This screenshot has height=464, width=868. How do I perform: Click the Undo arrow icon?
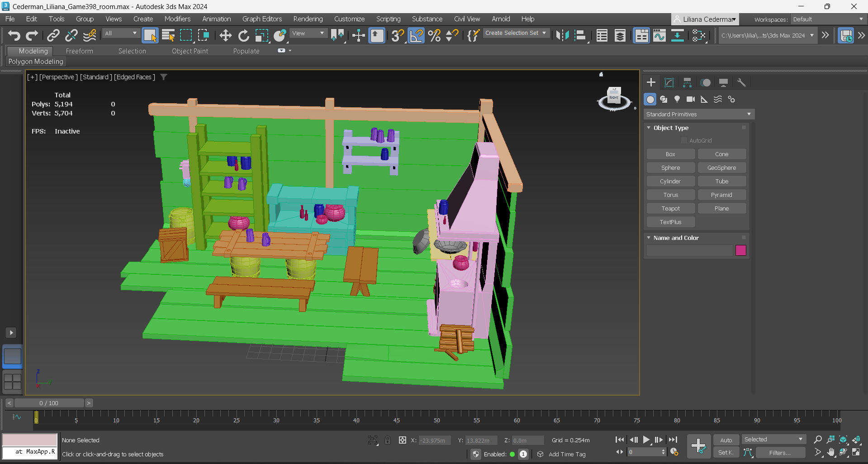[x=14, y=35]
